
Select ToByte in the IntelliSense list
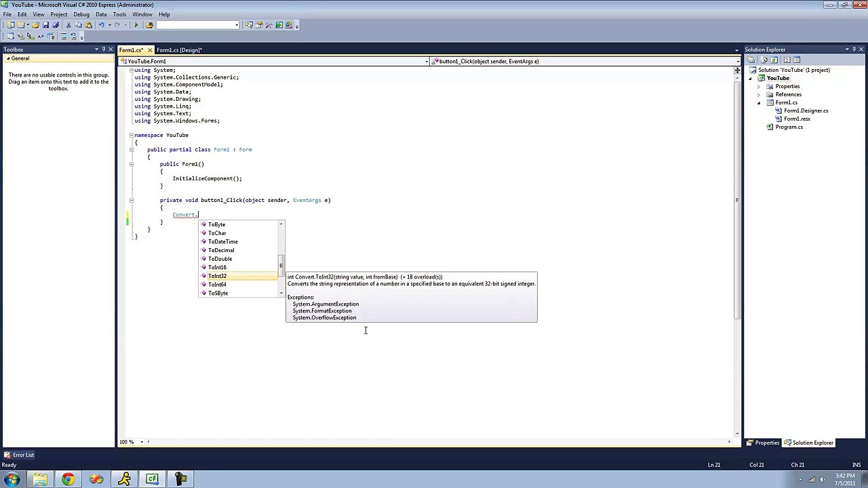pos(239,224)
